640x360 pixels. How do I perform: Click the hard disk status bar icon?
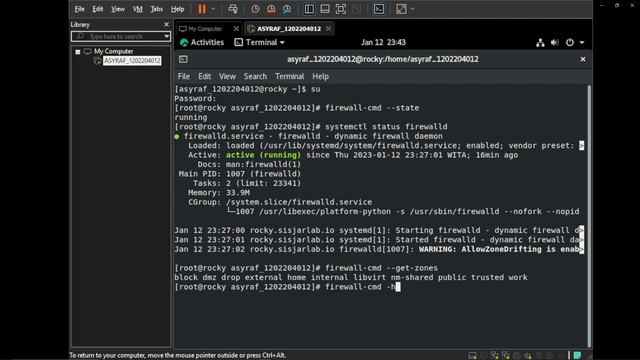pyautogui.click(x=472, y=356)
